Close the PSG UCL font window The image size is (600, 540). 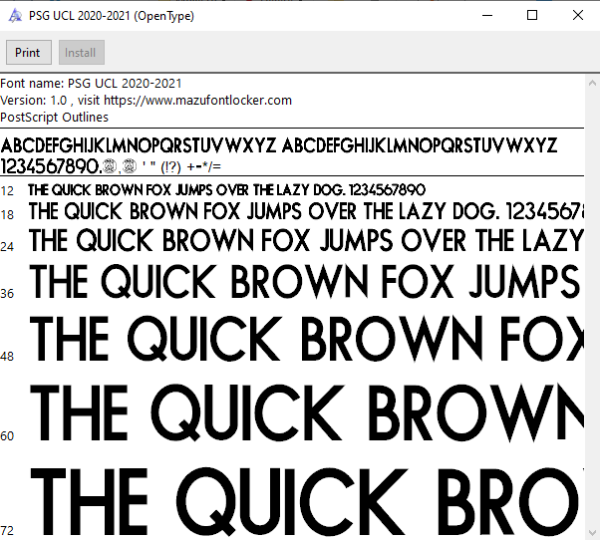577,15
